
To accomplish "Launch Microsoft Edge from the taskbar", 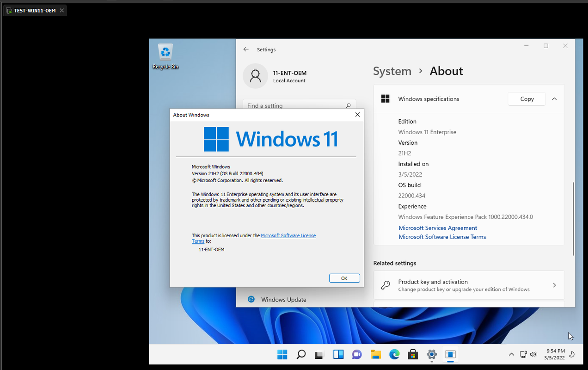I will 394,355.
